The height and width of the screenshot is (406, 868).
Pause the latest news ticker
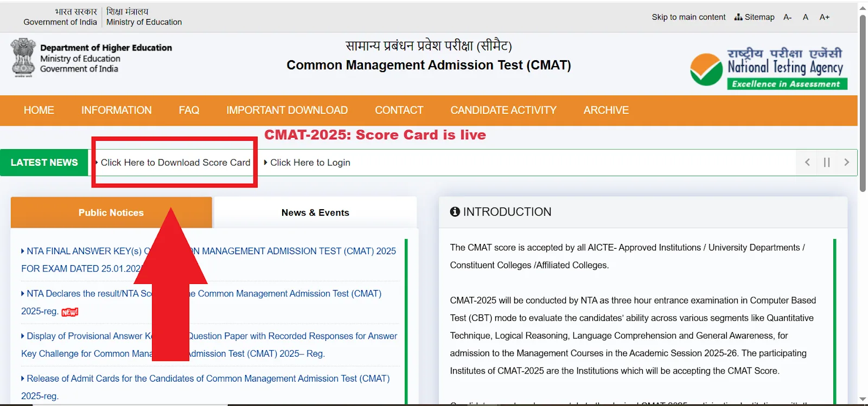827,162
